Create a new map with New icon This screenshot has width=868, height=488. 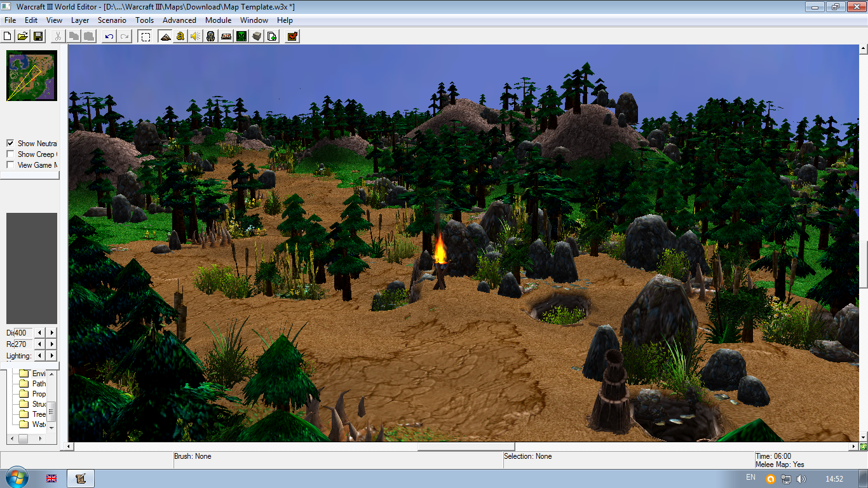point(8,36)
